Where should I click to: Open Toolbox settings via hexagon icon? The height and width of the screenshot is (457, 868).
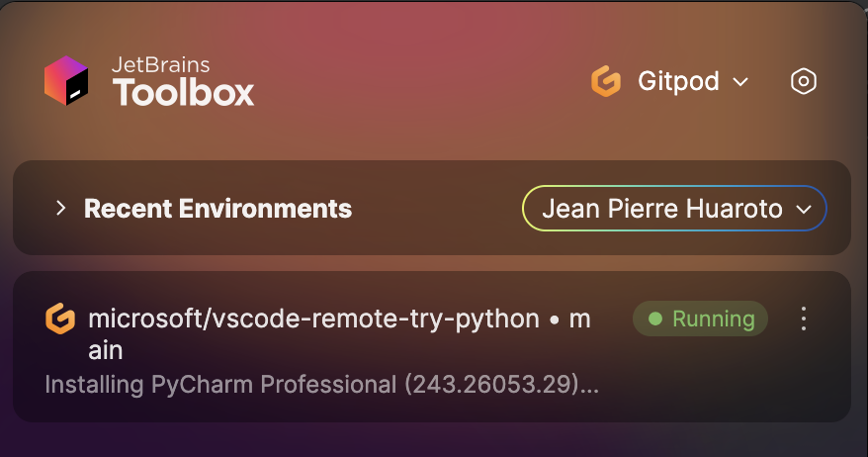803,81
